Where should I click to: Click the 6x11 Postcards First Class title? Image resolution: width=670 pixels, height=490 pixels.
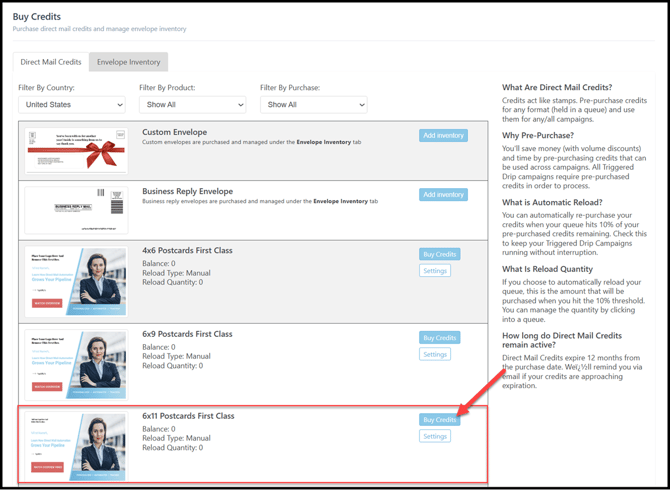pyautogui.click(x=188, y=416)
